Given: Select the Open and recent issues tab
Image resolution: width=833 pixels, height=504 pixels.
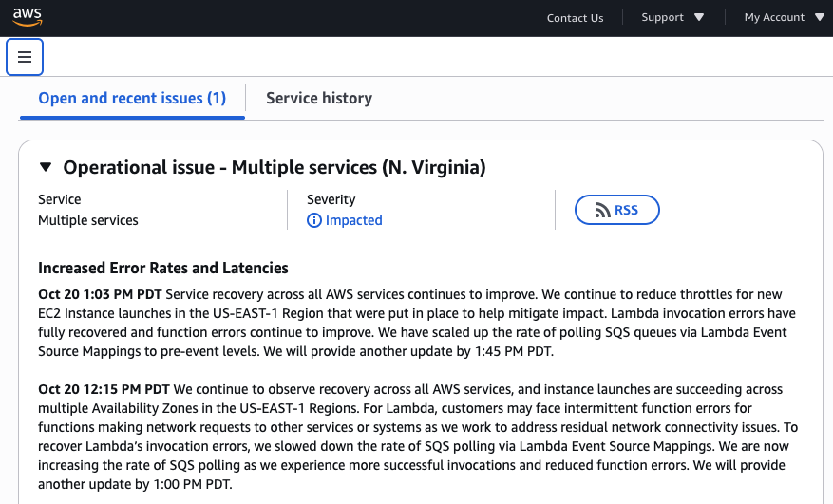Looking at the screenshot, I should (132, 99).
